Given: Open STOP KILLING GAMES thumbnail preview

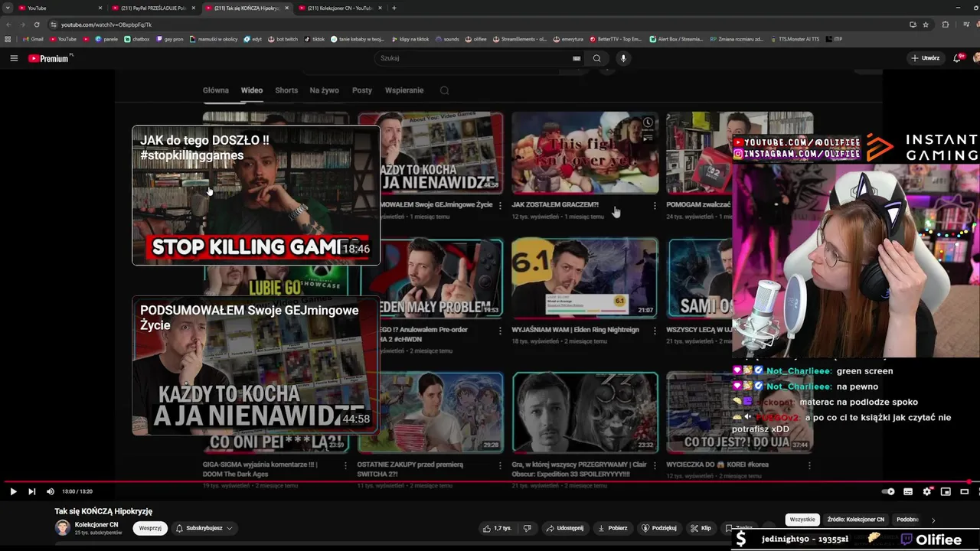Looking at the screenshot, I should [x=256, y=195].
